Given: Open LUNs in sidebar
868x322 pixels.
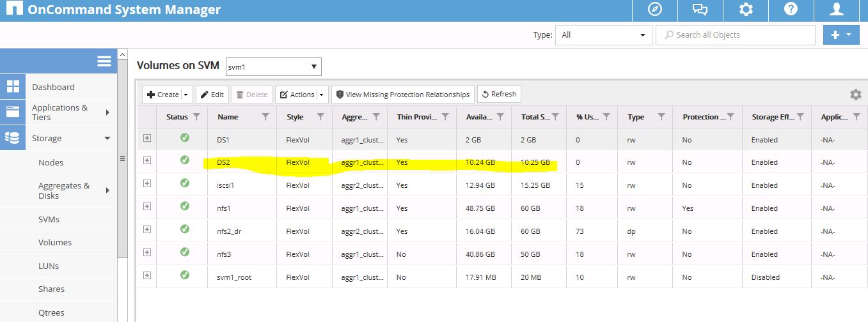Looking at the screenshot, I should [x=49, y=266].
